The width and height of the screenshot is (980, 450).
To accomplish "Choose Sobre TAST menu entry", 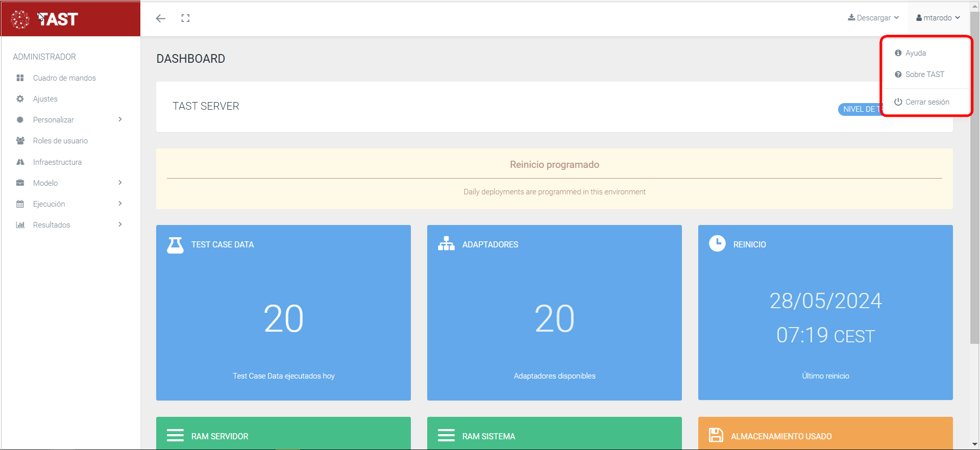I will point(924,74).
